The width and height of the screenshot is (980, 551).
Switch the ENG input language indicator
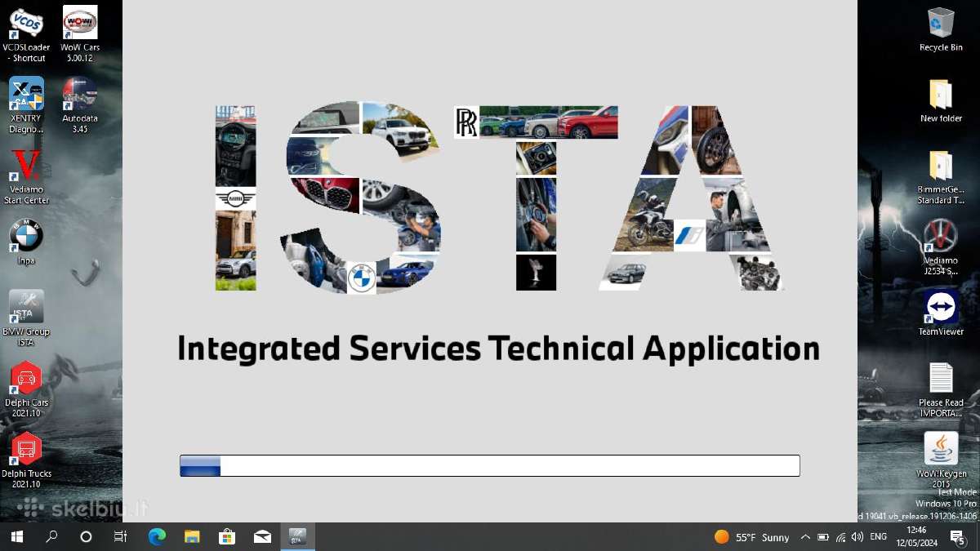pyautogui.click(x=879, y=537)
